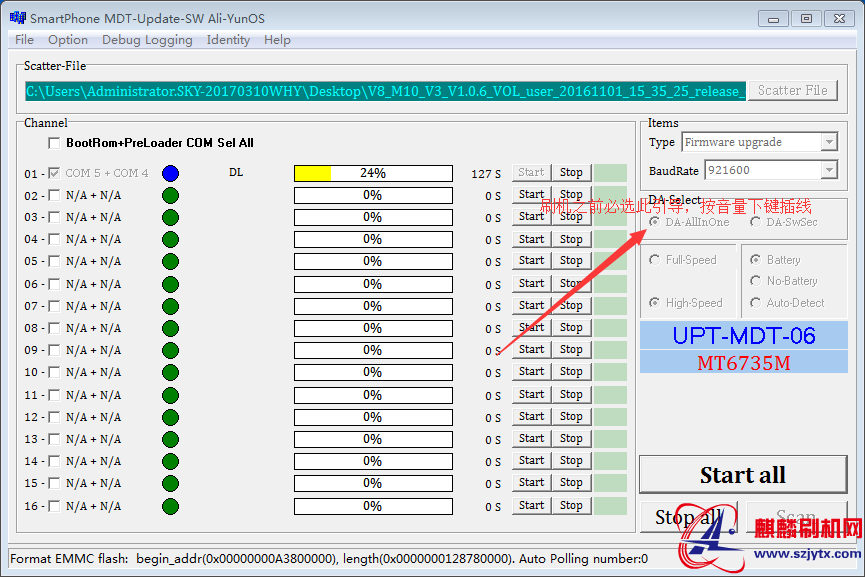Choose the Full-Speed option
This screenshot has height=577, width=865.
click(655, 260)
